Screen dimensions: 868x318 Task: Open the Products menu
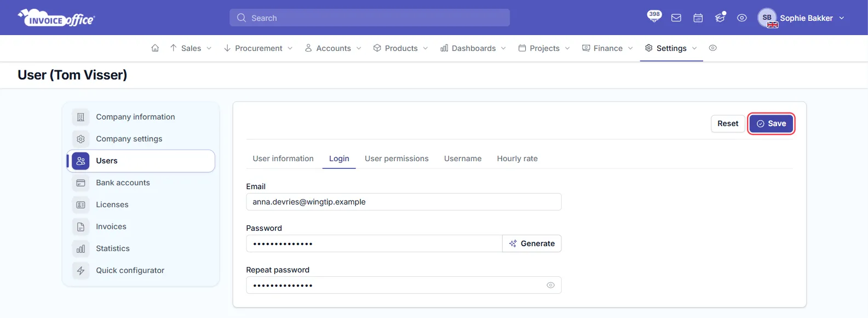tap(401, 48)
